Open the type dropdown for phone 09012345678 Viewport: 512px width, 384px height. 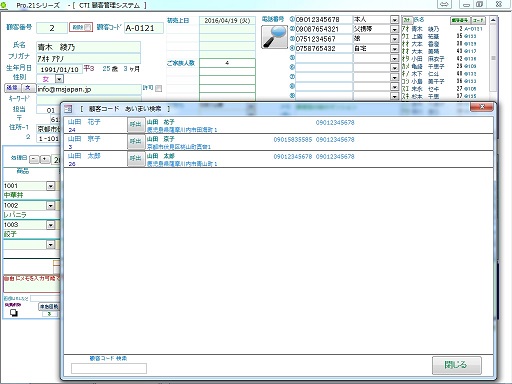[x=394, y=20]
